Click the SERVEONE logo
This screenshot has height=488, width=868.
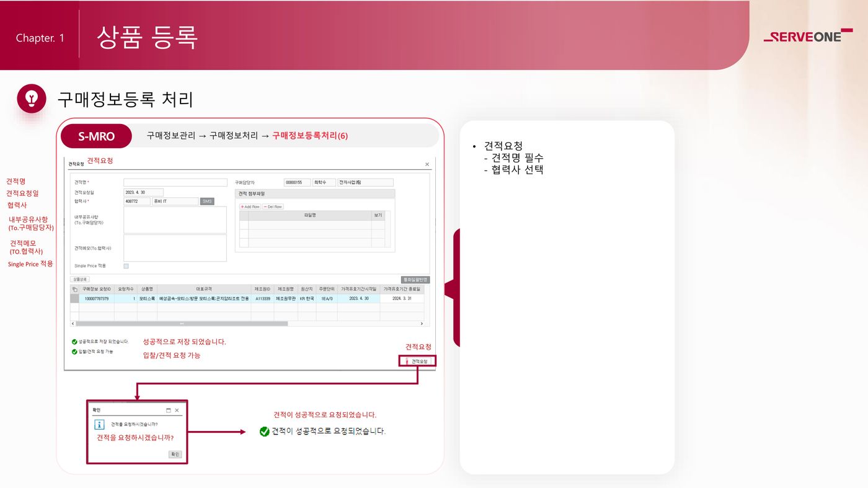click(807, 37)
